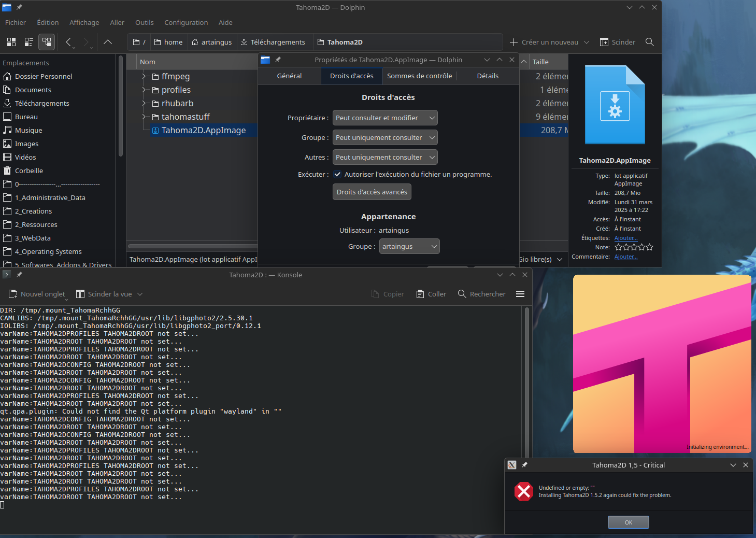Select Dolphin details tree view mode
The height and width of the screenshot is (538, 756).
47,42
